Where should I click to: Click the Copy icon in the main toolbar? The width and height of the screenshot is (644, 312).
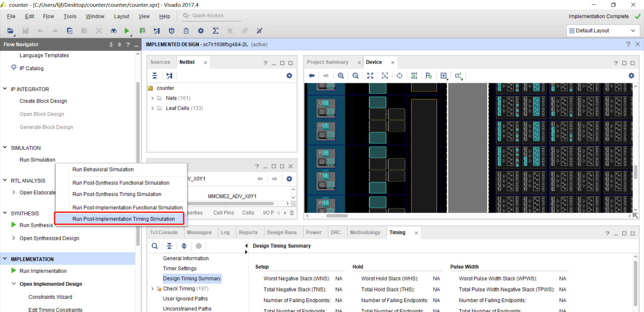click(69, 31)
